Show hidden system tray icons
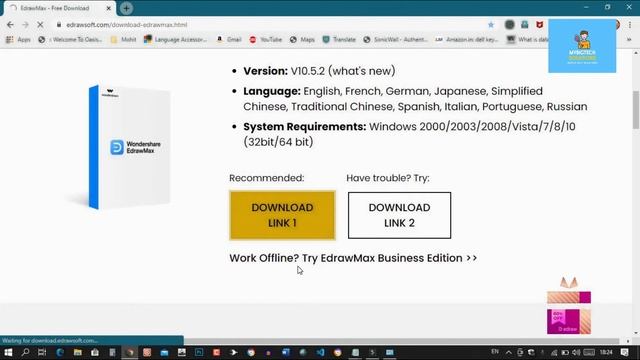 click(509, 352)
